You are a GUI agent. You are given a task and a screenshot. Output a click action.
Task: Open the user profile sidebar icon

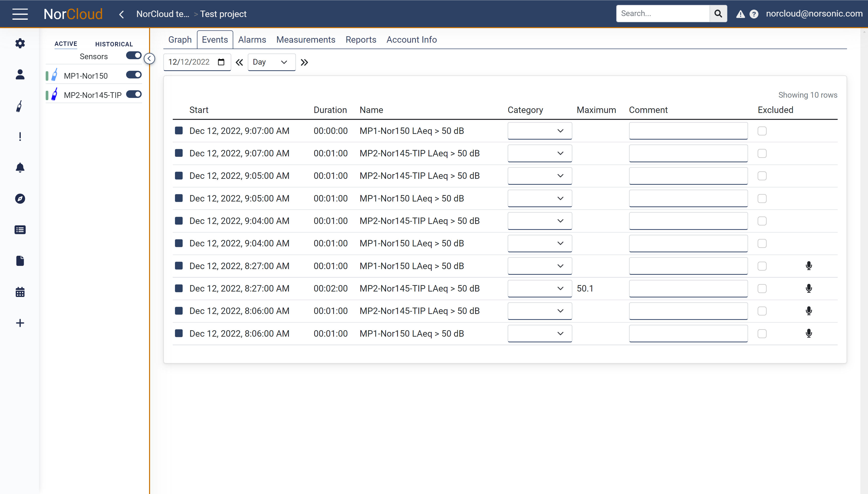[20, 74]
